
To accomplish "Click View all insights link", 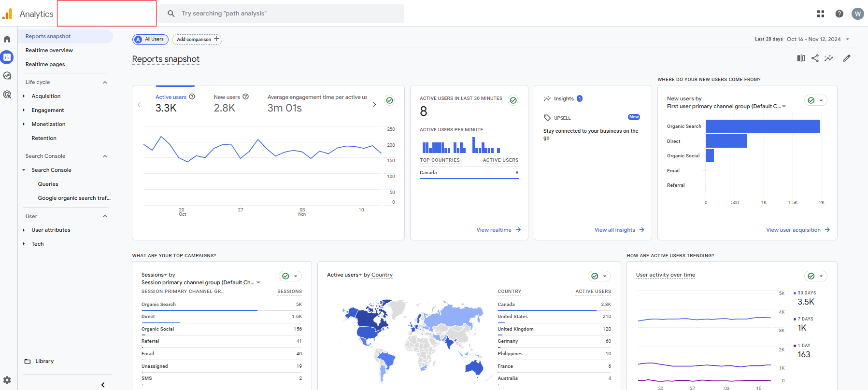I will [619, 230].
